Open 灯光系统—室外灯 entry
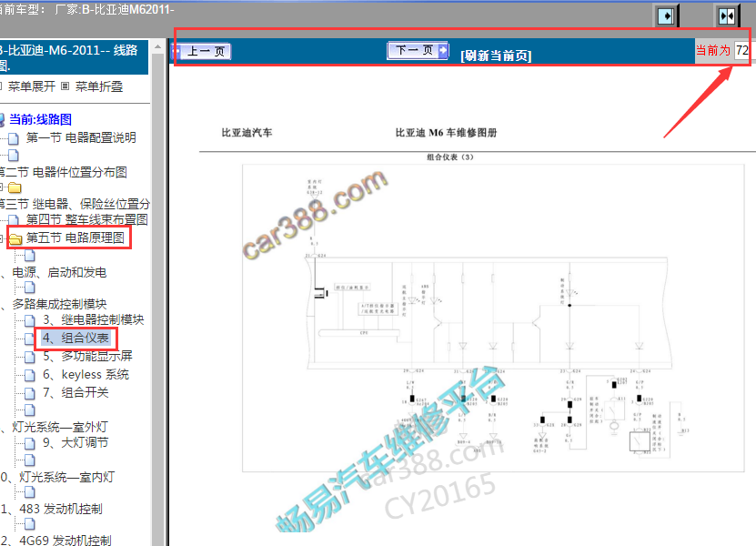 pyautogui.click(x=59, y=427)
